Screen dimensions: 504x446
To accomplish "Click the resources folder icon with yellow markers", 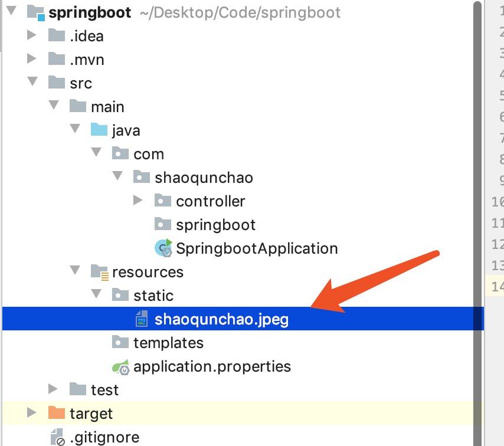I will (98, 271).
